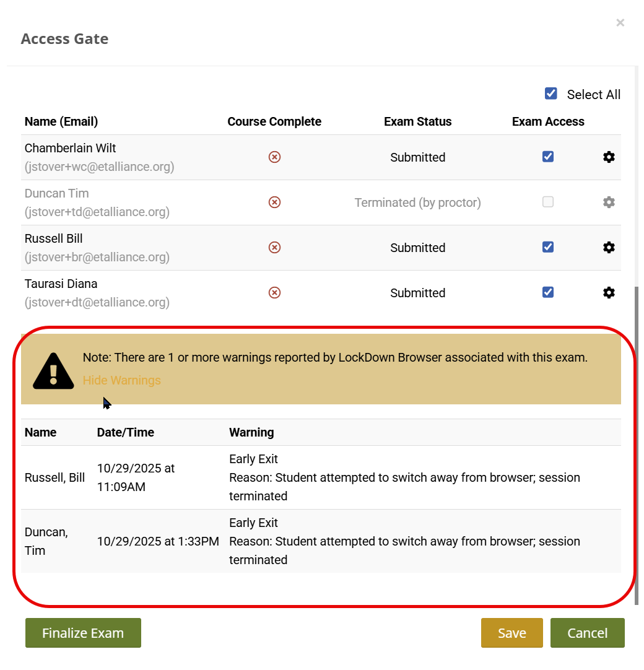Image resolution: width=644 pixels, height=670 pixels.
Task: Click Course Complete X icon for Duncan Tim
Action: tap(274, 202)
